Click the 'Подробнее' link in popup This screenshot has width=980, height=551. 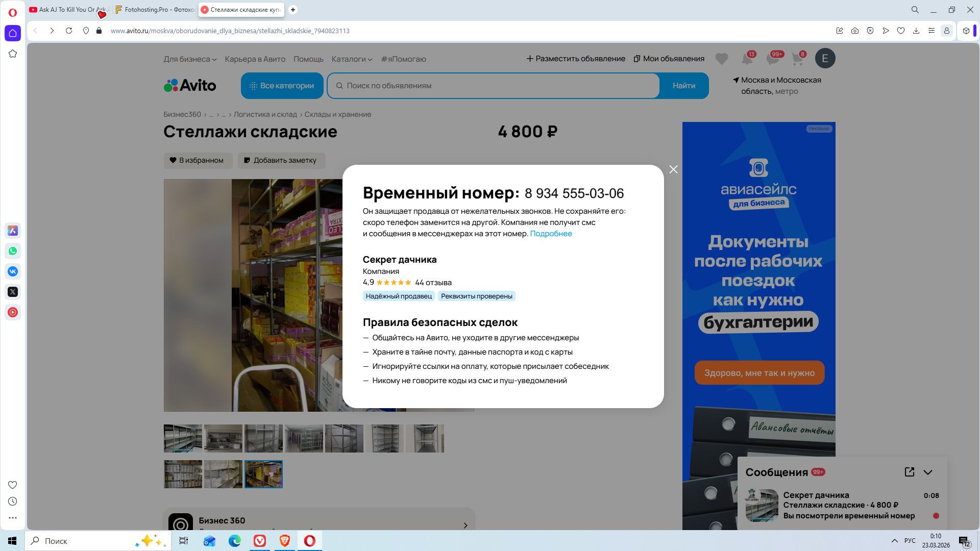[551, 234]
